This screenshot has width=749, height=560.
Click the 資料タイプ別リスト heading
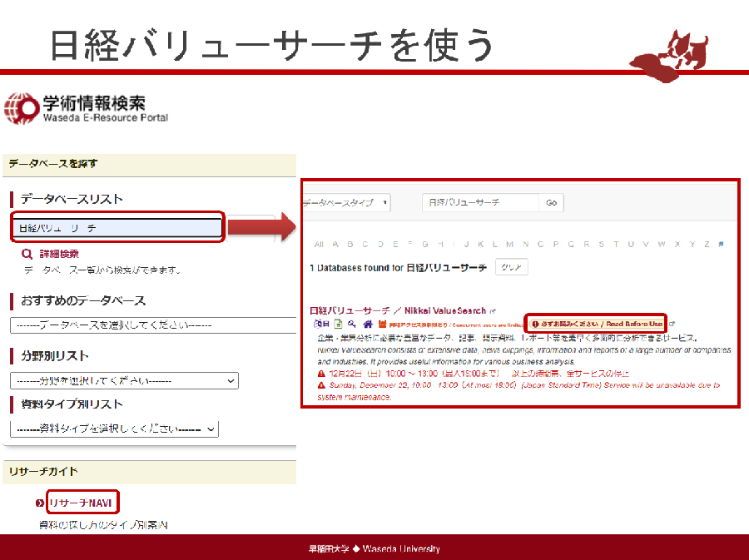pyautogui.click(x=72, y=404)
